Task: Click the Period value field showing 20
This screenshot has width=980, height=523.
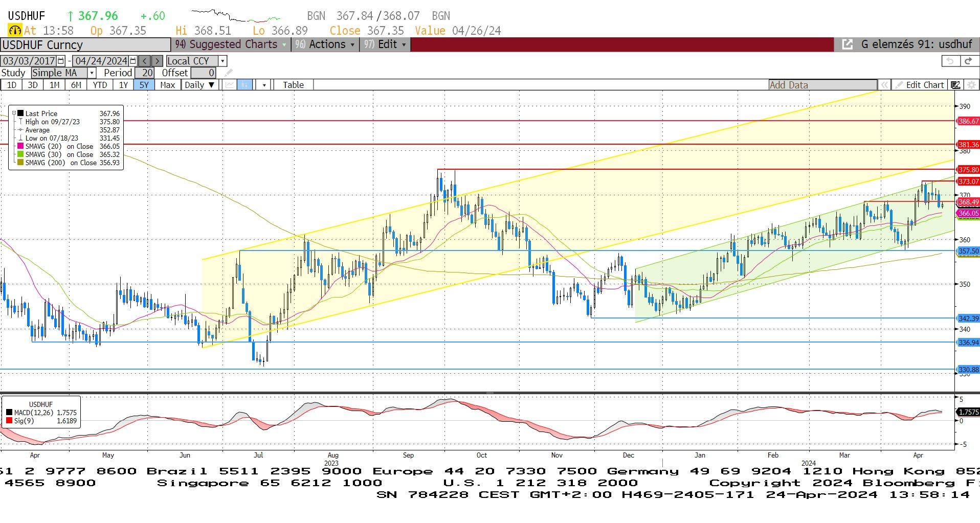Action: 145,73
